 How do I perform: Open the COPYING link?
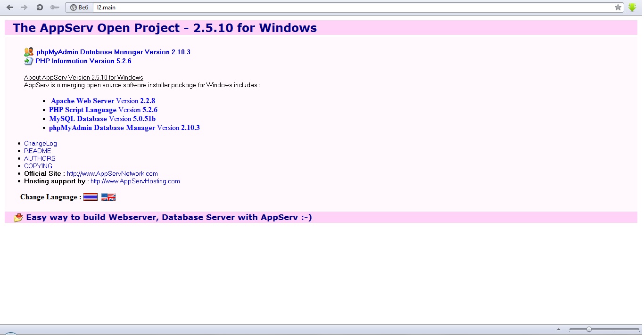click(x=38, y=166)
